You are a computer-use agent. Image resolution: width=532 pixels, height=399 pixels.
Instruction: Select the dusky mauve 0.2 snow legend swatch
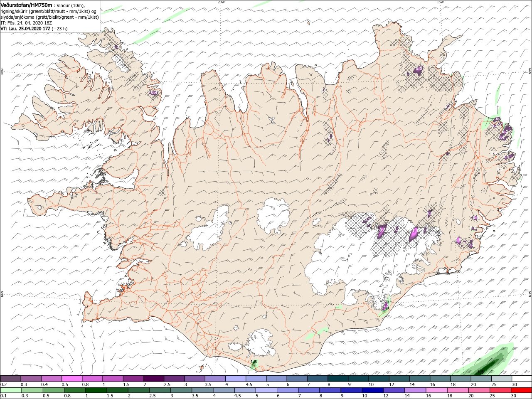[x=11, y=379]
